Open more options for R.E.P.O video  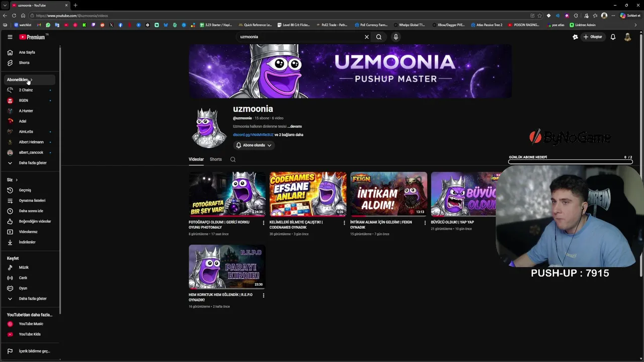click(263, 295)
